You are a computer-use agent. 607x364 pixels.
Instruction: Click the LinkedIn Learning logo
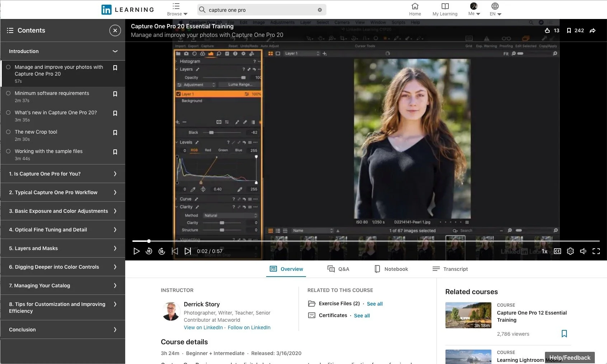click(x=128, y=10)
